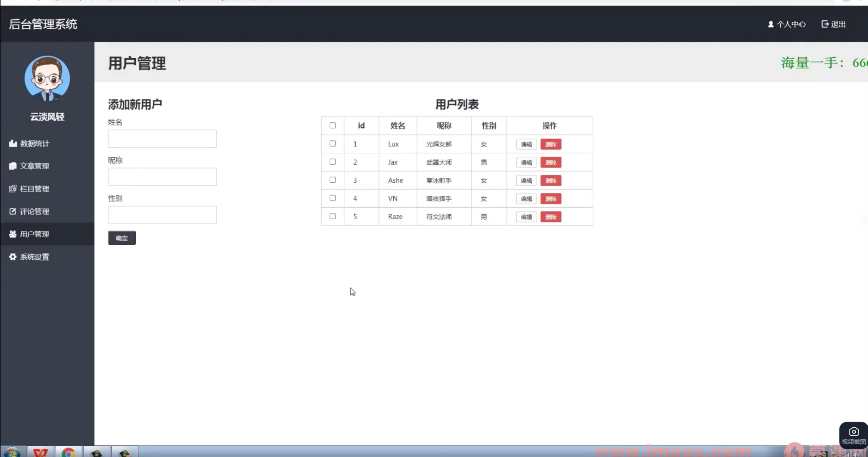
Task: Open the Chrome taskbar icon
Action: pos(68,452)
